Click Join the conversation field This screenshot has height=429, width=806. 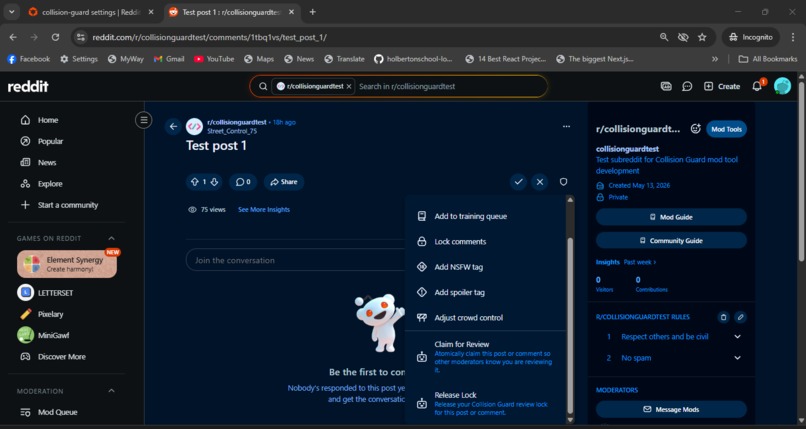295,260
